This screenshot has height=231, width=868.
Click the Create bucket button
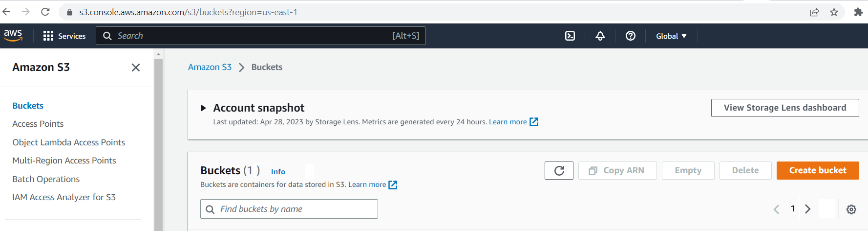(x=817, y=170)
